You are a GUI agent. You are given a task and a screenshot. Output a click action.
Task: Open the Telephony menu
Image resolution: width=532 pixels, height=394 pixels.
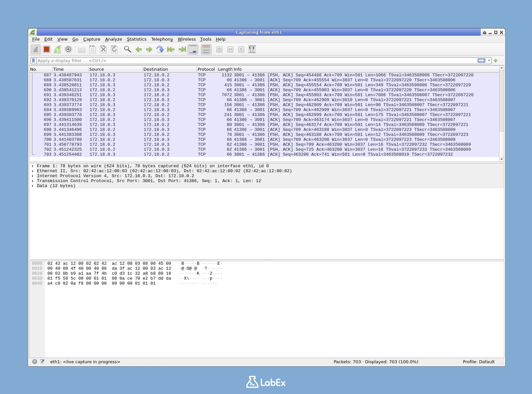[x=162, y=39]
